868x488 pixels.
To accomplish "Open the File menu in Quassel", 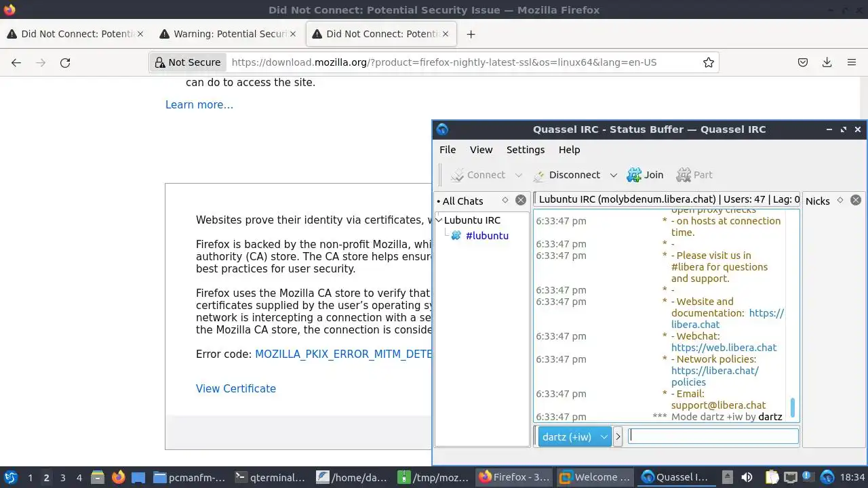I will tap(448, 150).
